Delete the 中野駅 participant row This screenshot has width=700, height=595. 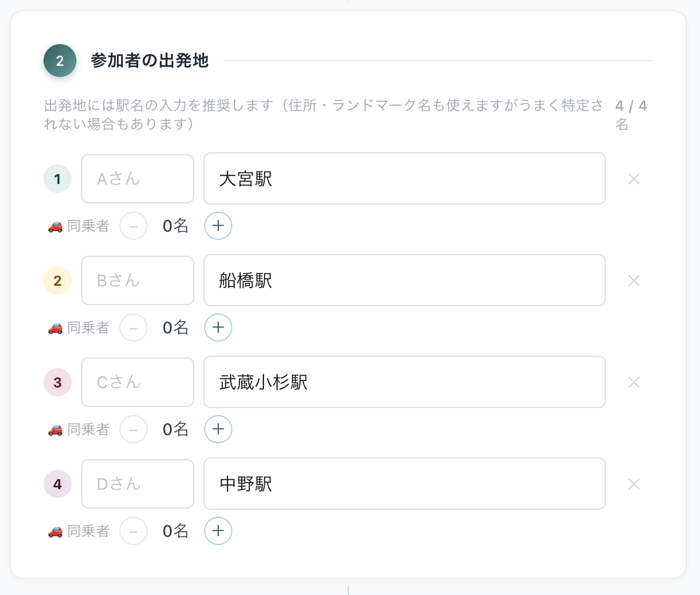click(634, 484)
